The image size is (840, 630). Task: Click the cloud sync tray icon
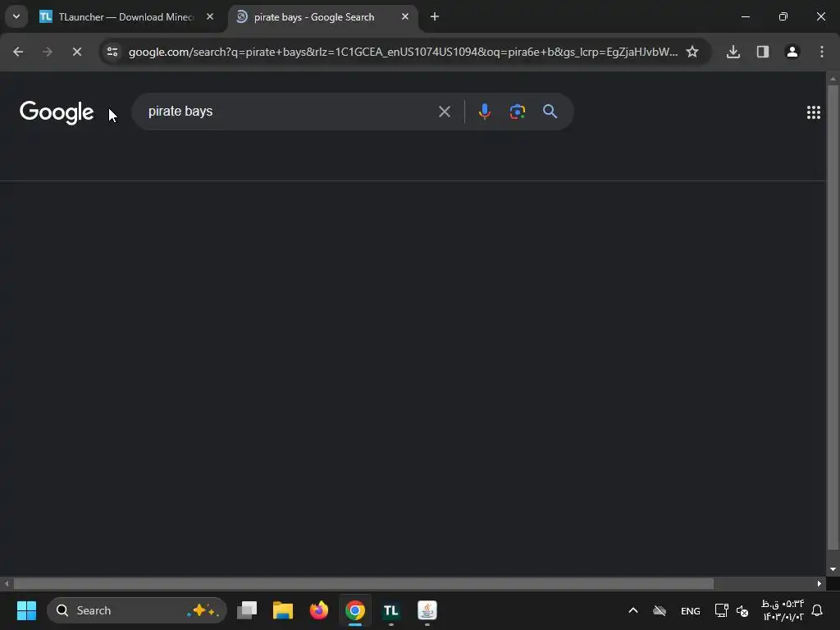(660, 610)
